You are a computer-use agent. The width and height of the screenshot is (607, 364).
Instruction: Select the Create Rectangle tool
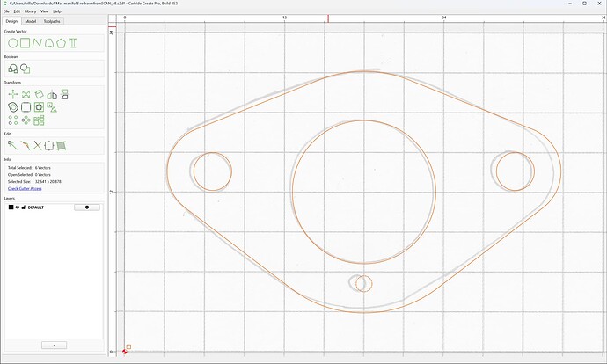click(25, 43)
